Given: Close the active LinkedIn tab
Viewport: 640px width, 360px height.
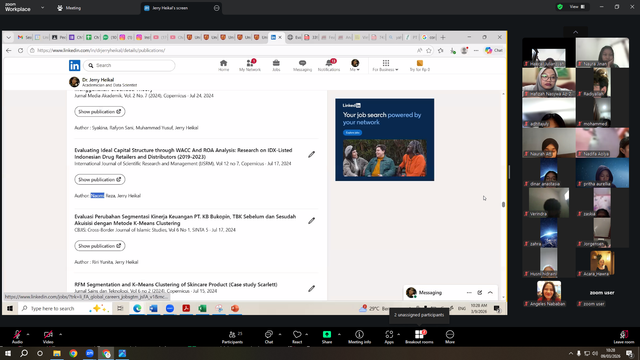Looking at the screenshot, I should (280, 37).
